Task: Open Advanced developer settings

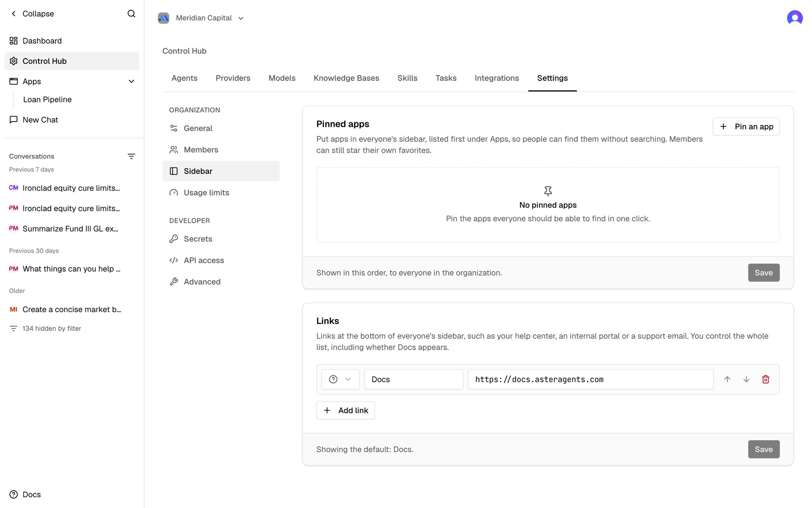Action: pos(221,282)
